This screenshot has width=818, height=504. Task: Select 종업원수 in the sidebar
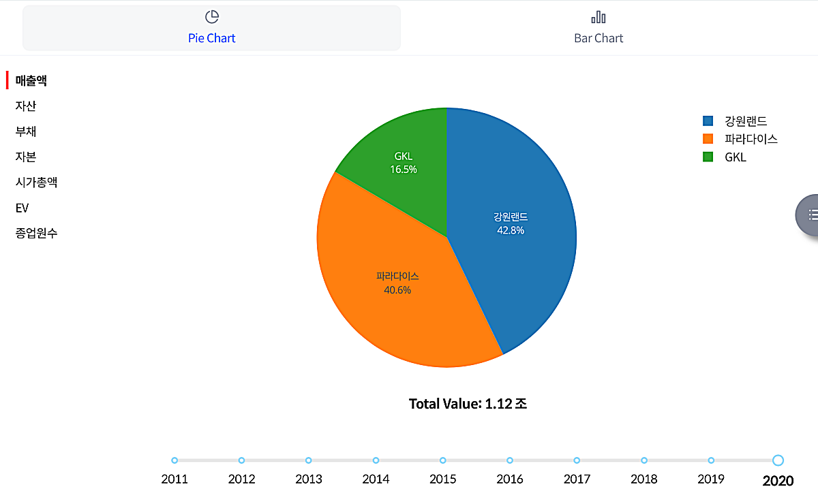37,233
